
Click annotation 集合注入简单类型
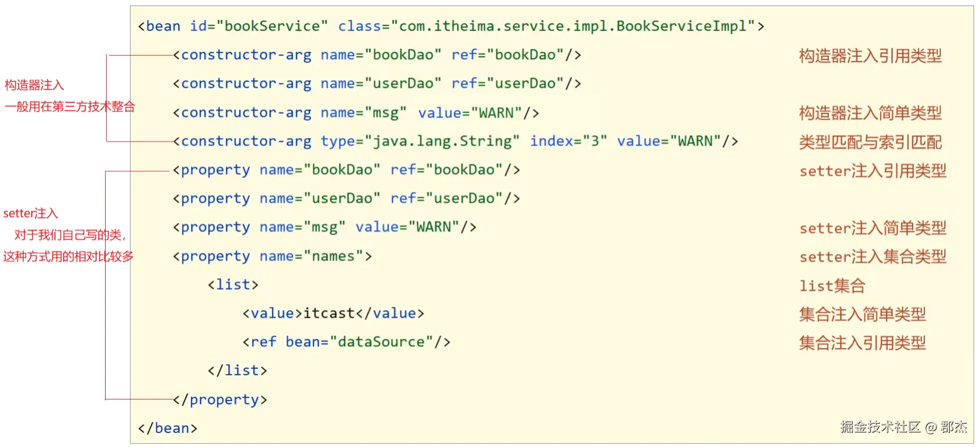(x=862, y=314)
